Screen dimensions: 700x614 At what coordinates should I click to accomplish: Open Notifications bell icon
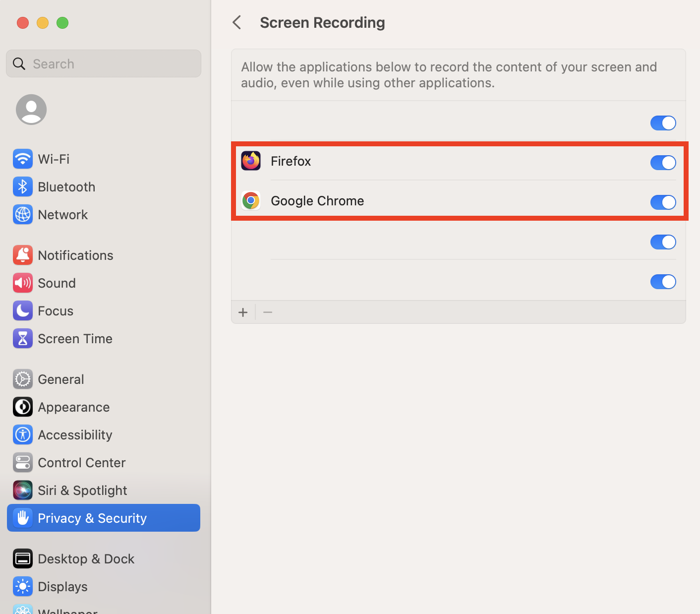(x=23, y=255)
